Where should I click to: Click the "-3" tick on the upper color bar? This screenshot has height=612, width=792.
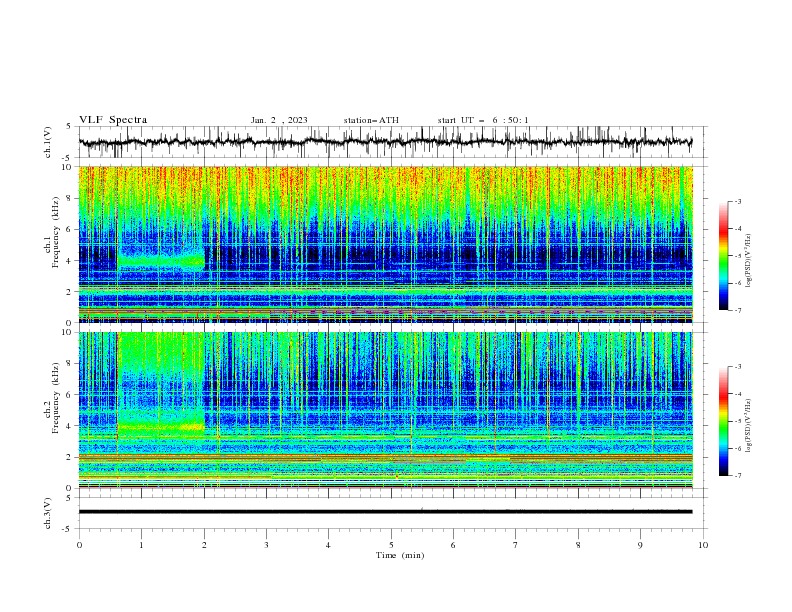[737, 201]
